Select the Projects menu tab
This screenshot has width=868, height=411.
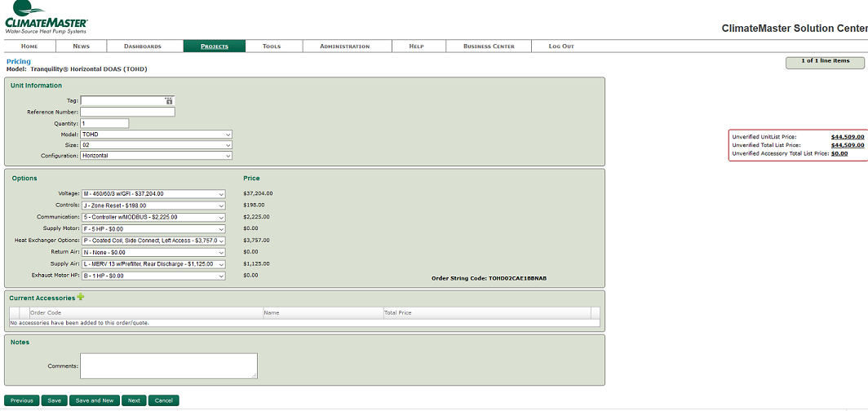[215, 46]
